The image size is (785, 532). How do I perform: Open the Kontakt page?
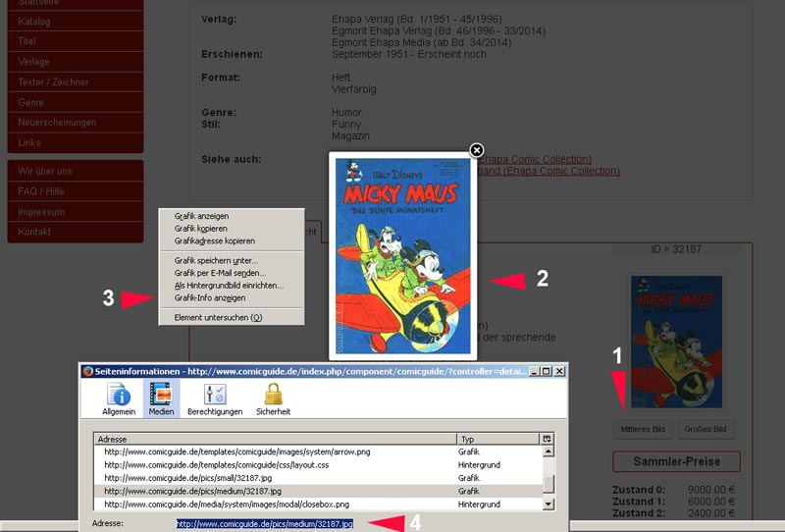(x=76, y=232)
